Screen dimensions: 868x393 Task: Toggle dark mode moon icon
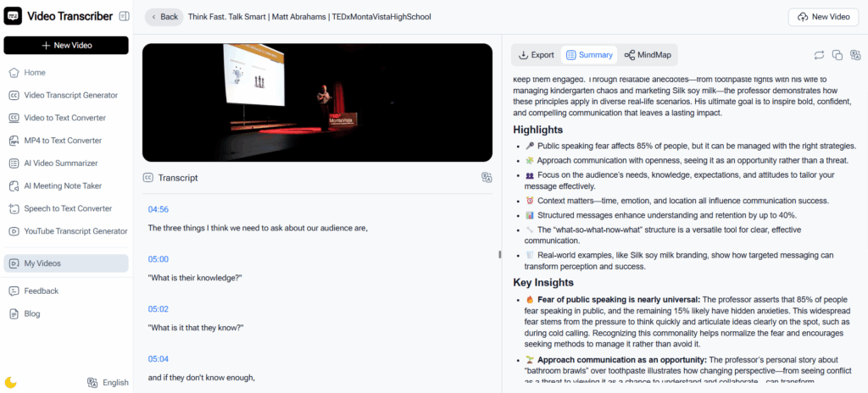coord(10,383)
